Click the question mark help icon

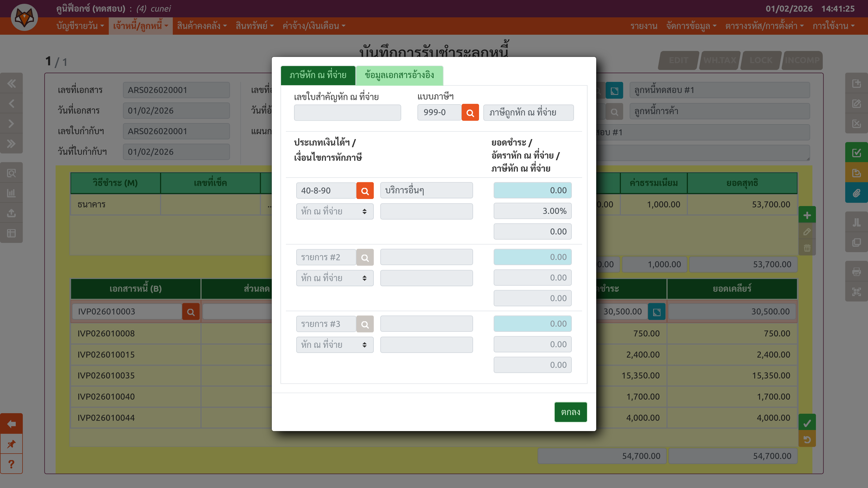tap(11, 464)
